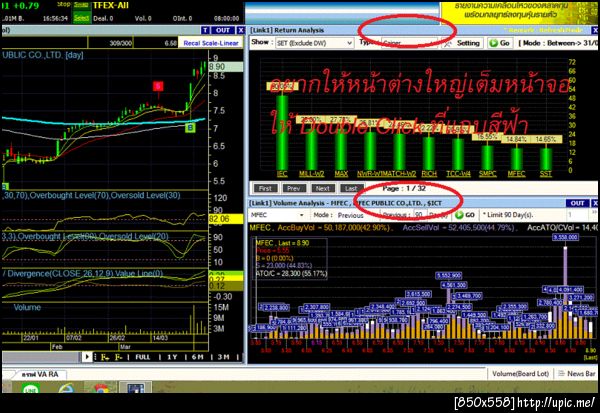This screenshot has width=600, height=413.
Task: Click the MAX stock label
Action: click(341, 174)
